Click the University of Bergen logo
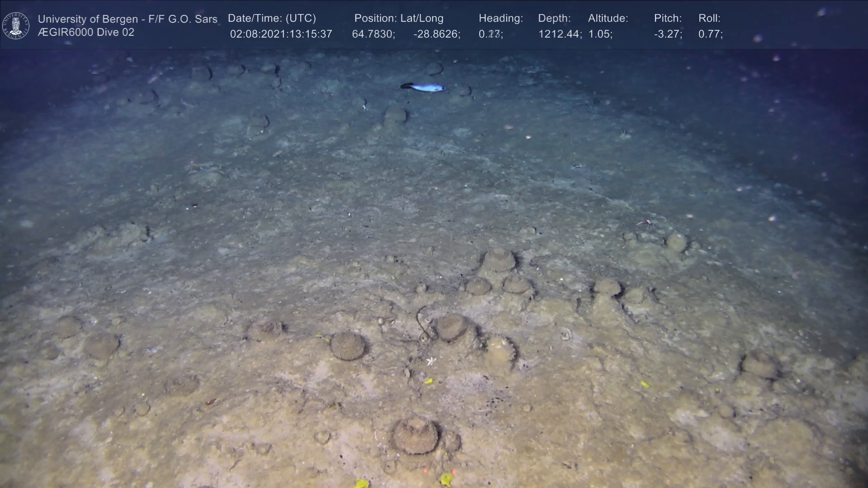This screenshot has width=868, height=488. tap(16, 25)
